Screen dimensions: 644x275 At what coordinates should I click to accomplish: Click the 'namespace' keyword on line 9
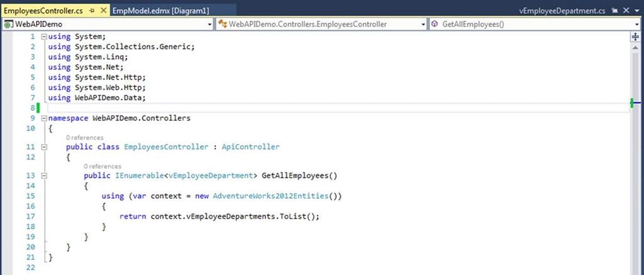(68, 118)
